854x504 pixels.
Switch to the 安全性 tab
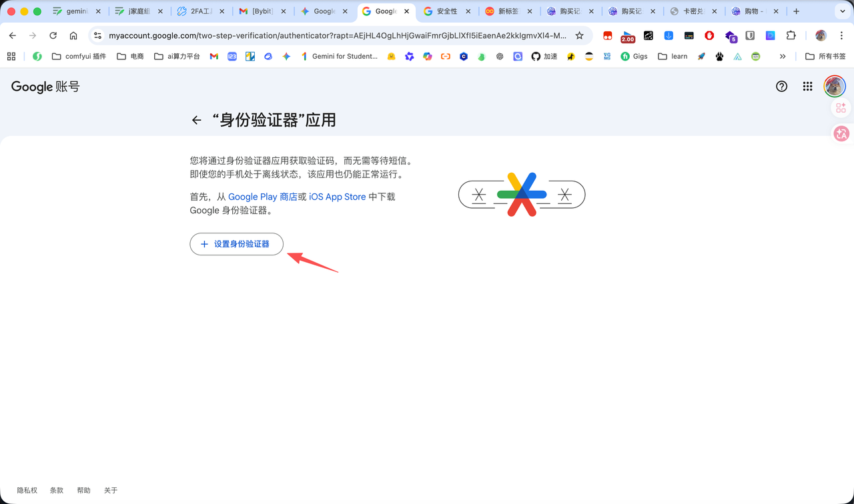[446, 11]
